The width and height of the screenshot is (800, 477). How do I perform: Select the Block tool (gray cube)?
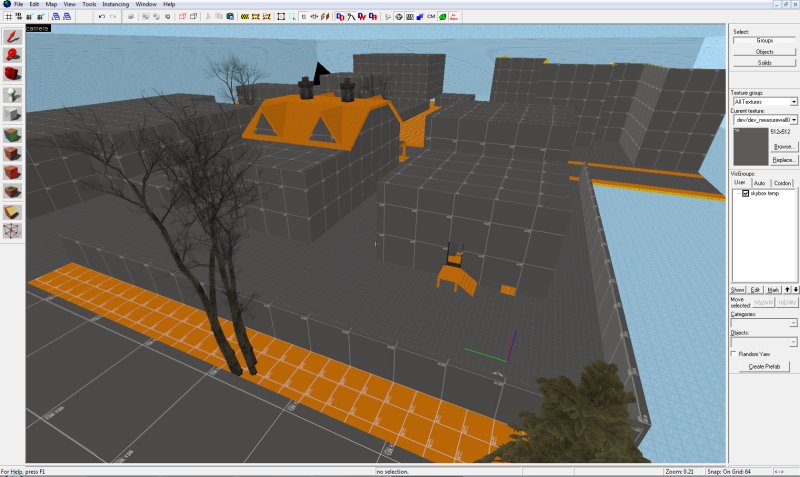point(12,114)
